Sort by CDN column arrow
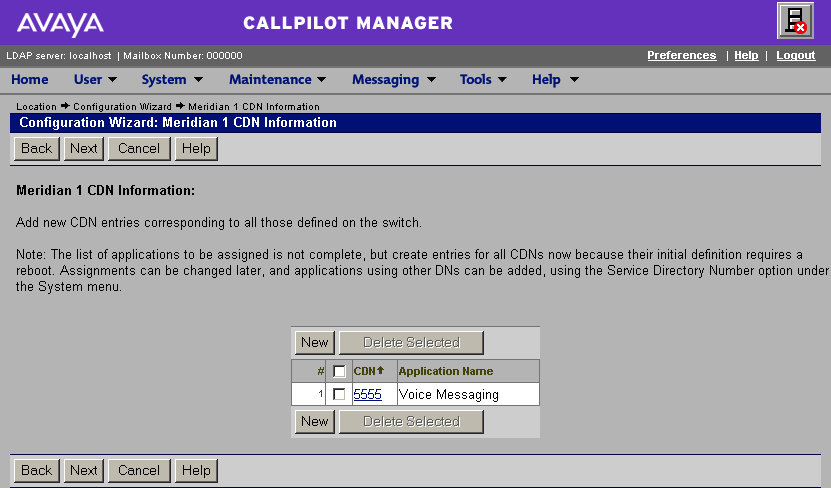The image size is (831, 488). click(380, 370)
